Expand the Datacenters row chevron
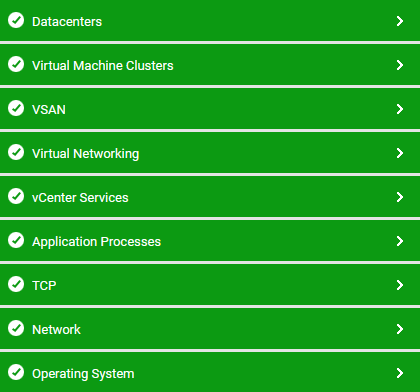This screenshot has width=420, height=392. 400,21
